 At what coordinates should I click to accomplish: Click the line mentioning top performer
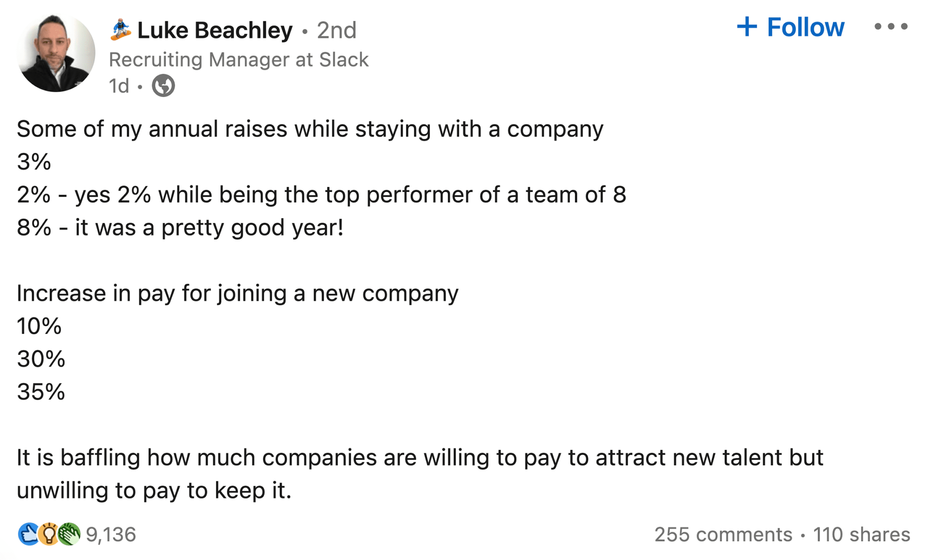[x=321, y=195]
